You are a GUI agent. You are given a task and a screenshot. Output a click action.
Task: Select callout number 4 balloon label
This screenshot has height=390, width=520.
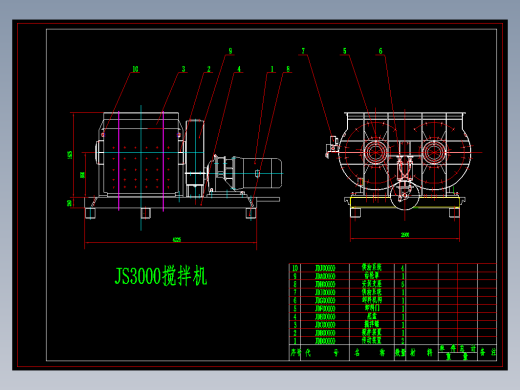239,69
